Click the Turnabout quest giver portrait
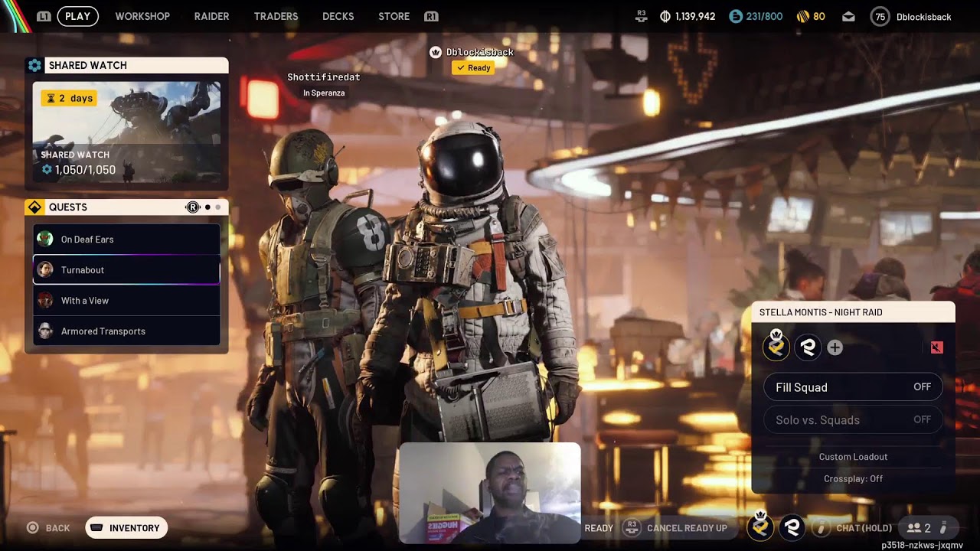 [x=45, y=270]
